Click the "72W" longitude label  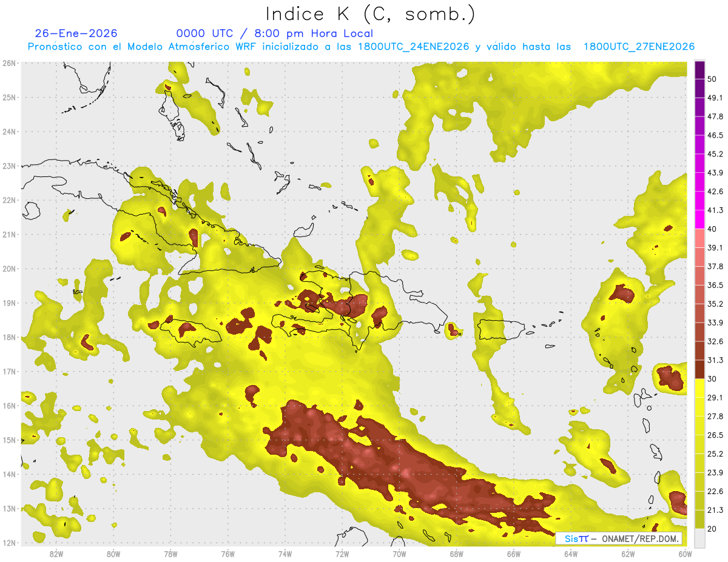point(342,554)
